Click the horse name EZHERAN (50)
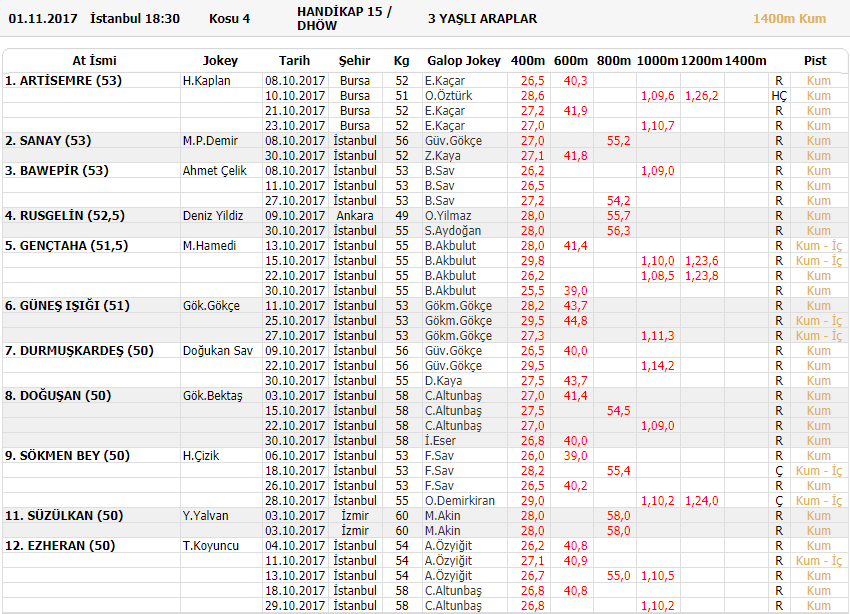 pyautogui.click(x=60, y=546)
